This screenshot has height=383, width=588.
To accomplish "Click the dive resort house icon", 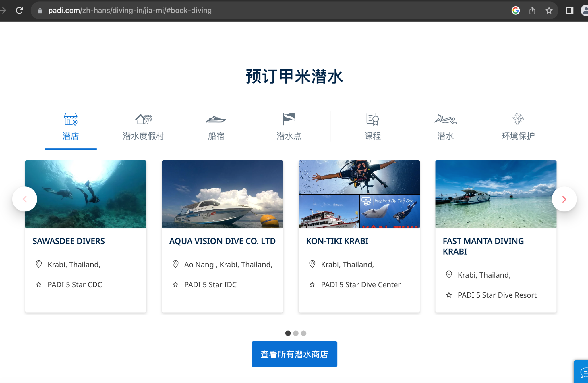I will tap(143, 119).
